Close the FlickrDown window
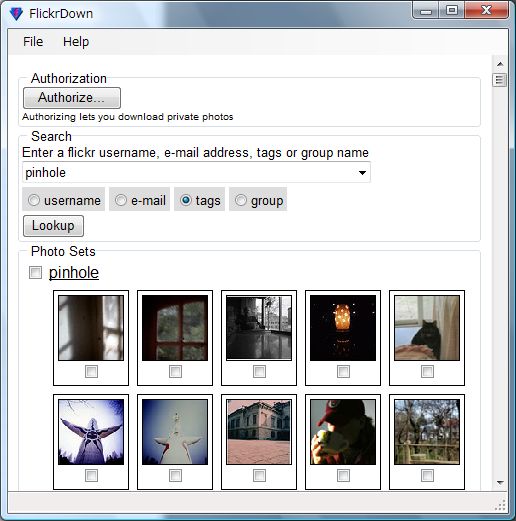Screen dimensions: 516x521 (x=486, y=11)
